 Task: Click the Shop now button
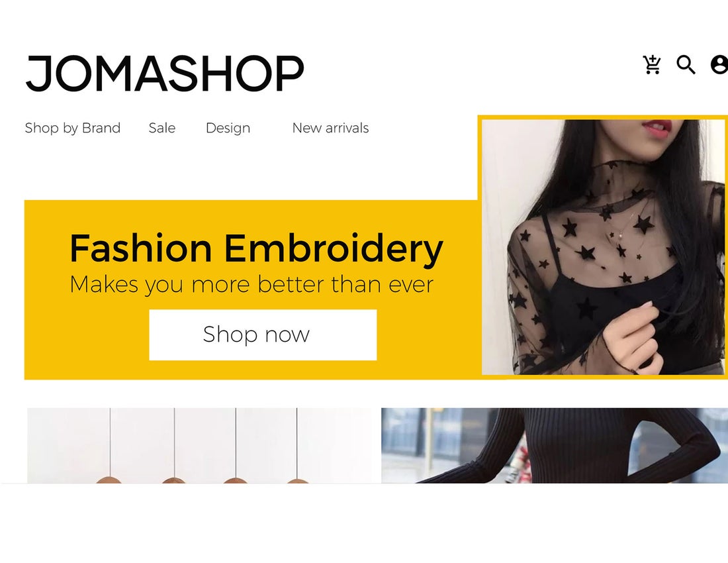pos(263,334)
